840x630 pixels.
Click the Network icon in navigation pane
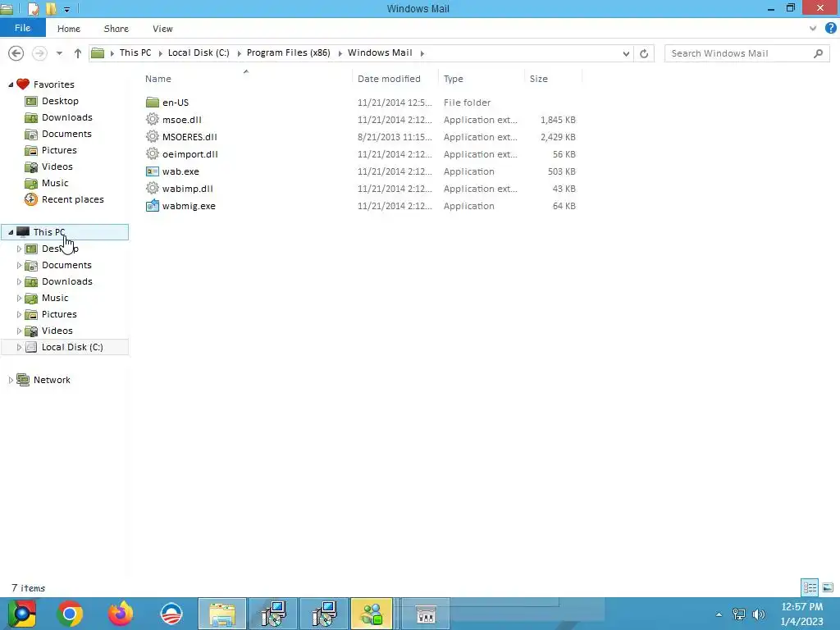22,380
